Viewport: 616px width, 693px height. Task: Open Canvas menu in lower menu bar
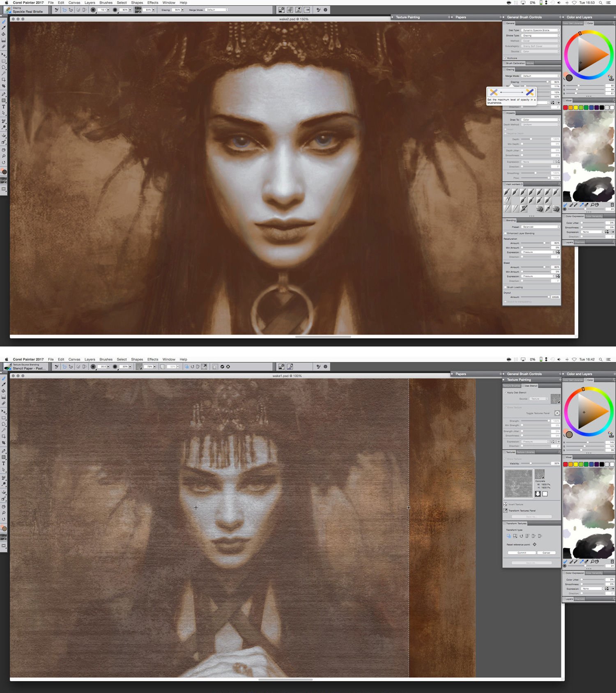click(x=74, y=359)
